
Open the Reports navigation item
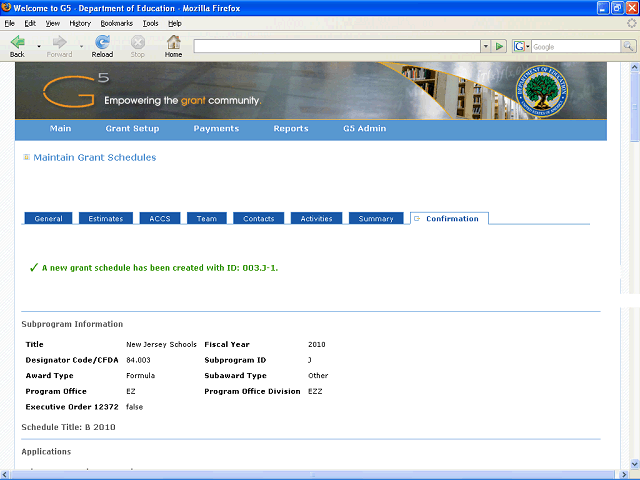pos(291,129)
